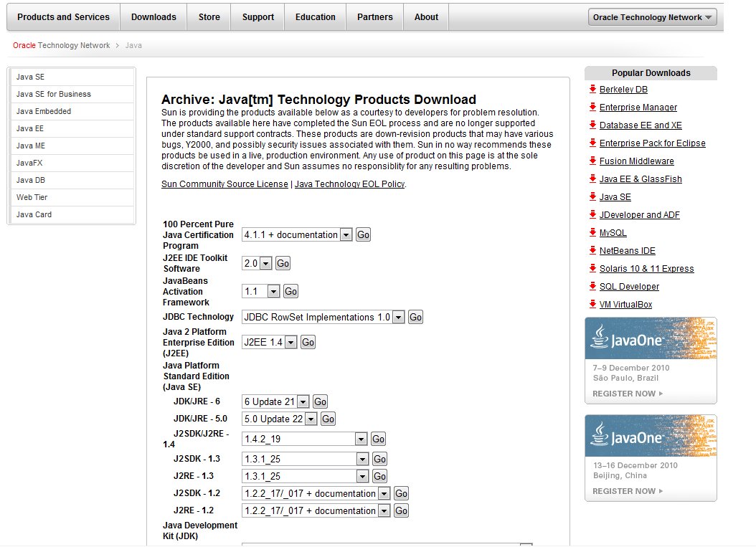This screenshot has height=547, width=756.
Task: Open the Education menu
Action: click(x=316, y=17)
